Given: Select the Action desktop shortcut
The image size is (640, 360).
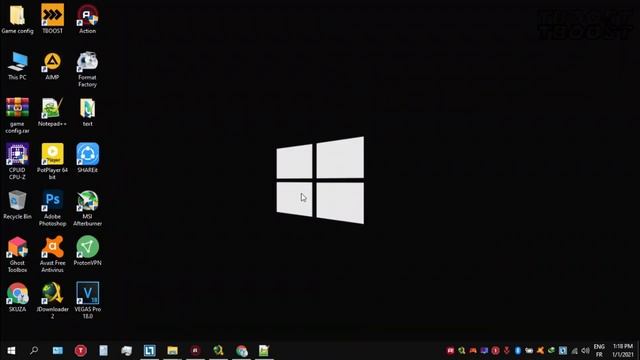Looking at the screenshot, I should coord(87,19).
